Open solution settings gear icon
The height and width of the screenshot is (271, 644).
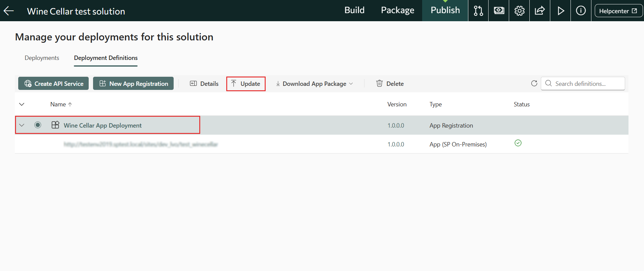(519, 11)
